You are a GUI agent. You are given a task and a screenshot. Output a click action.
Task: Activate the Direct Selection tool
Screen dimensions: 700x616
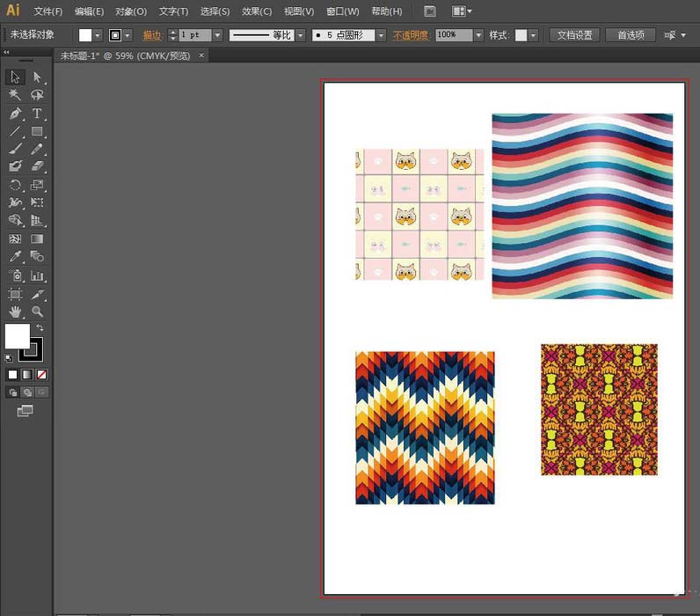point(37,77)
